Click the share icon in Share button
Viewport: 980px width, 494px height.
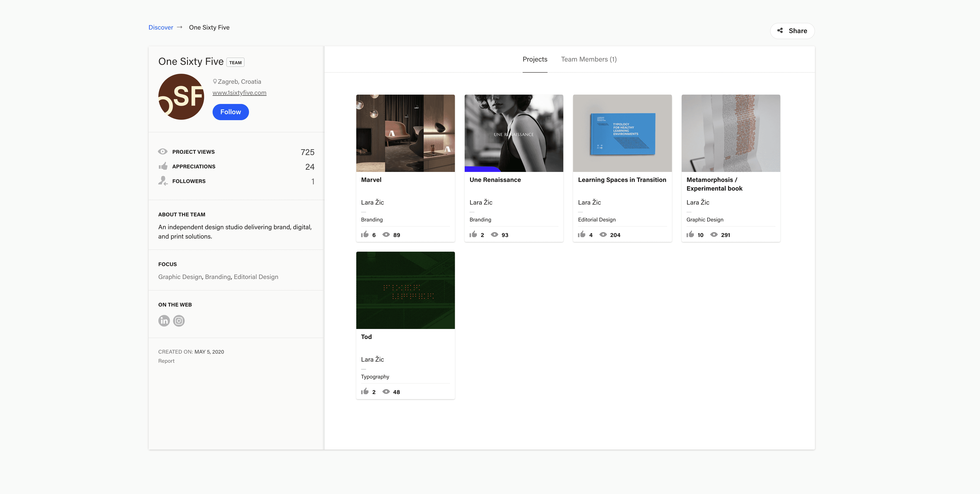click(780, 31)
